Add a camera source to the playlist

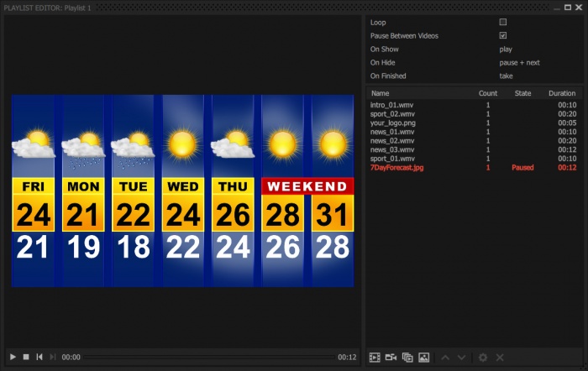(x=391, y=357)
